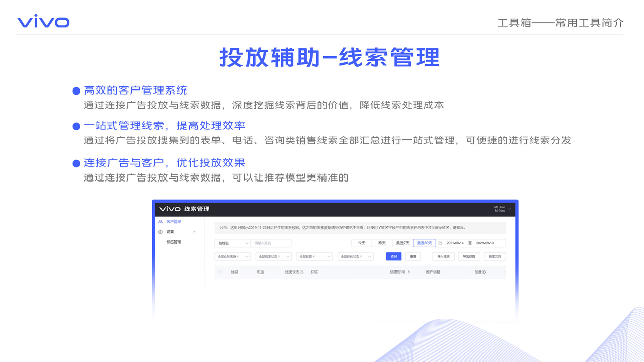Click the 设置 gear icon in sidebar

[160, 232]
